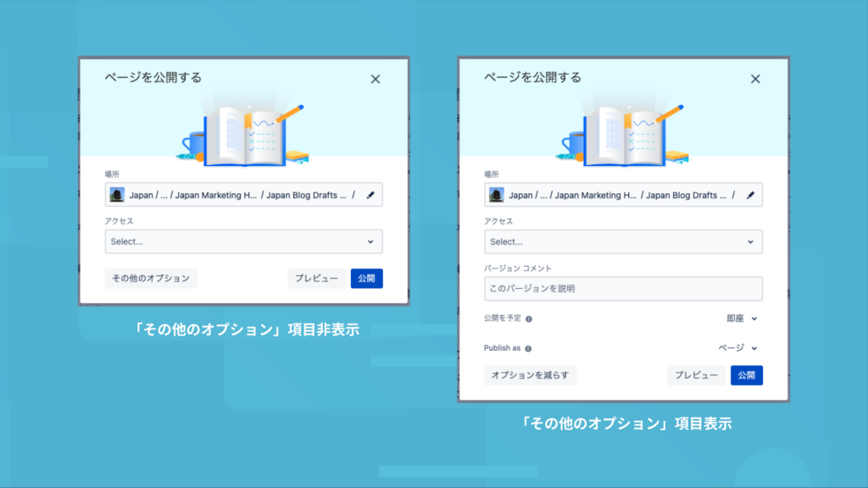The height and width of the screenshot is (488, 868).
Task: Click Japan Blog Drafts breadcrumb in right dialog
Action: click(x=686, y=196)
